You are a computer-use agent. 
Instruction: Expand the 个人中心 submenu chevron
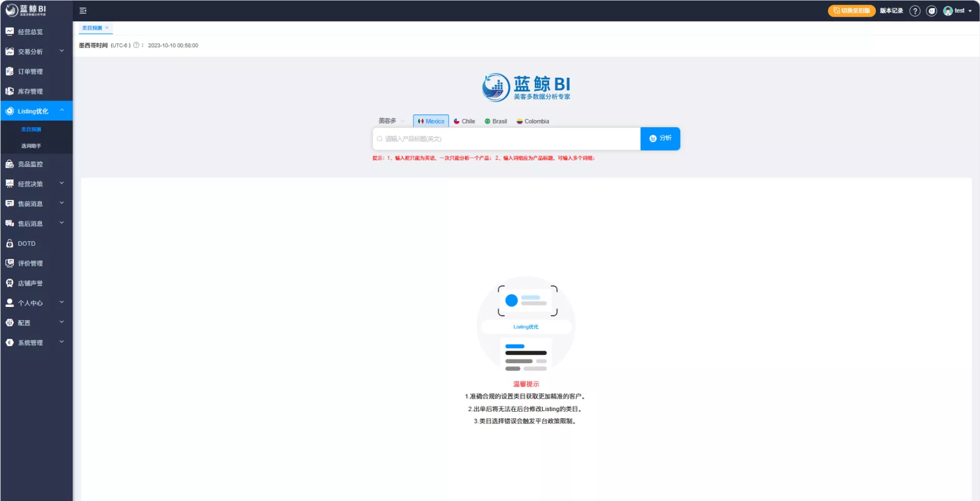click(62, 302)
